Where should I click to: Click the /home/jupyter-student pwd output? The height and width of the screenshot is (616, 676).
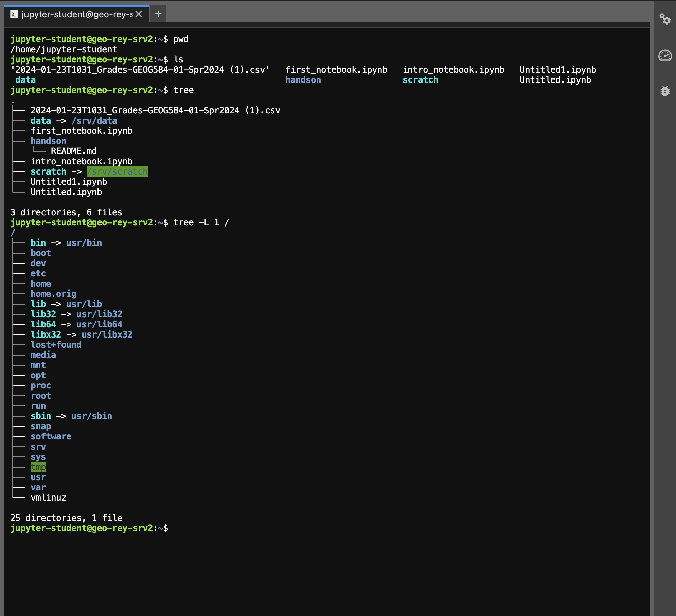[64, 49]
